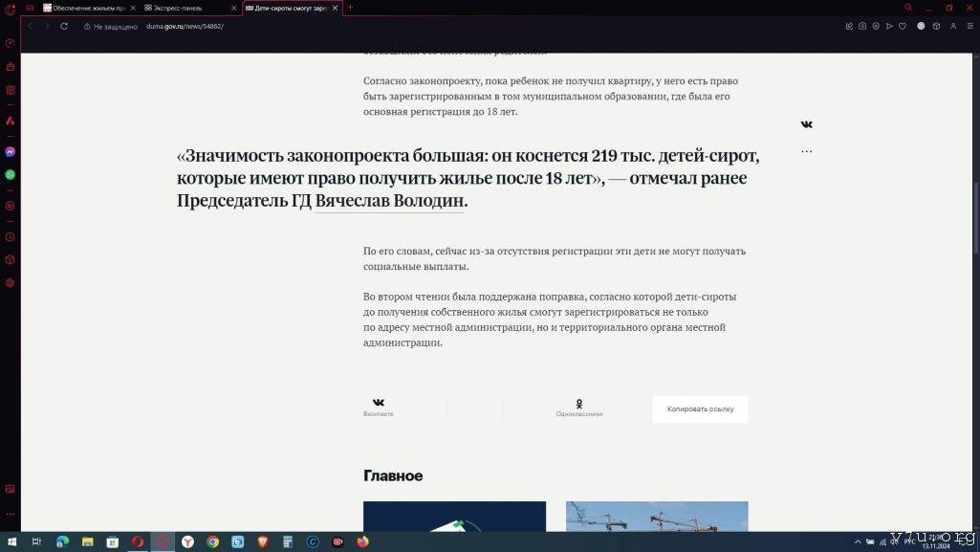Open tab search magnifier icon

[907, 7]
